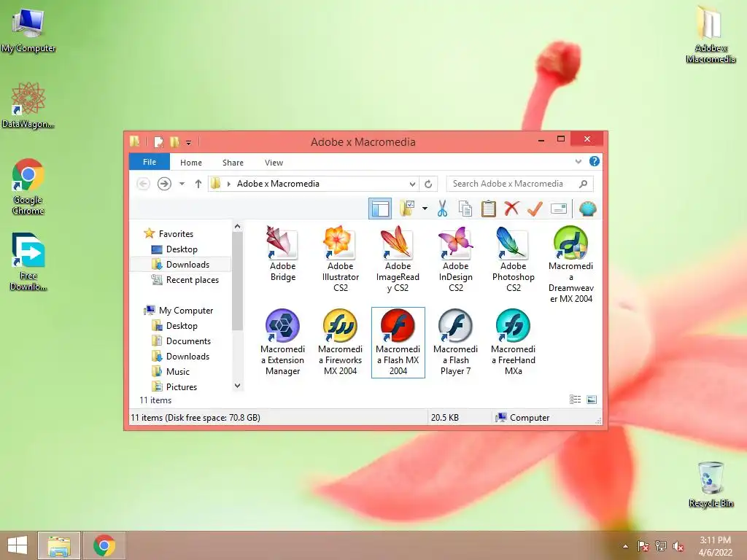Open the Home ribbon tab
The width and height of the screenshot is (747, 560).
pos(191,163)
